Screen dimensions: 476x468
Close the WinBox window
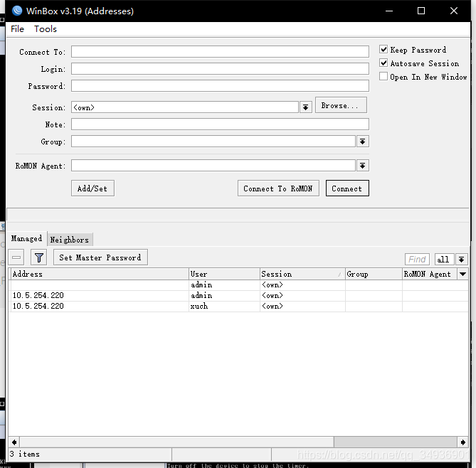(x=454, y=11)
